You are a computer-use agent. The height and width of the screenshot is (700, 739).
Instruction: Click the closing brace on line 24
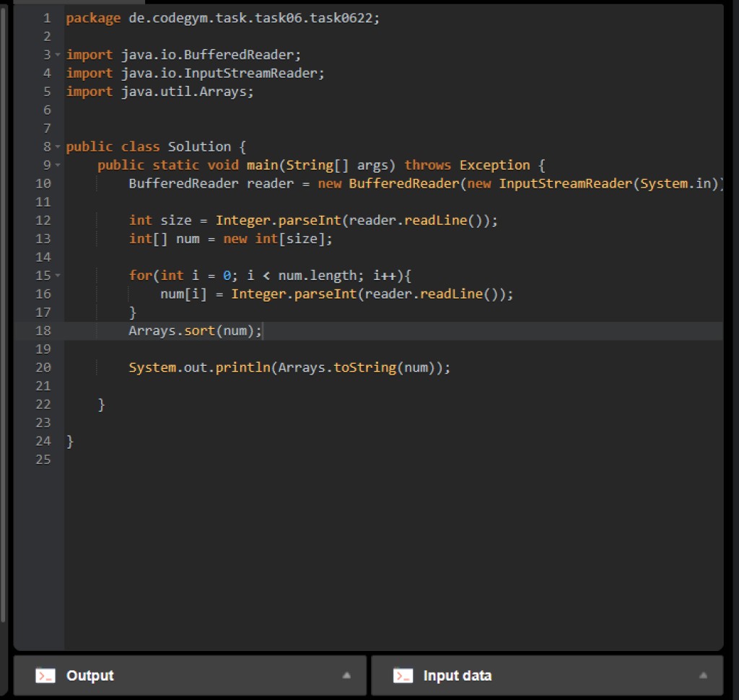(70, 441)
